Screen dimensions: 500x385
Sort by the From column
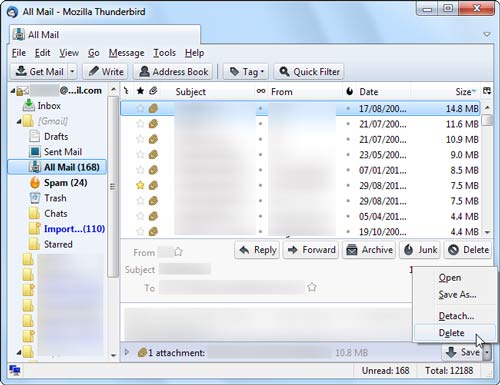pos(282,92)
